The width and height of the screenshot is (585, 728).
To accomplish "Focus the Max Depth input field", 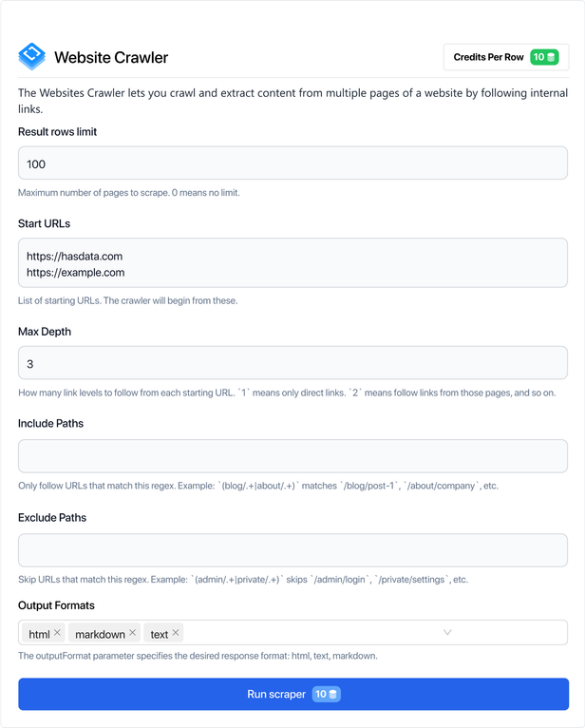I will coord(292,363).
